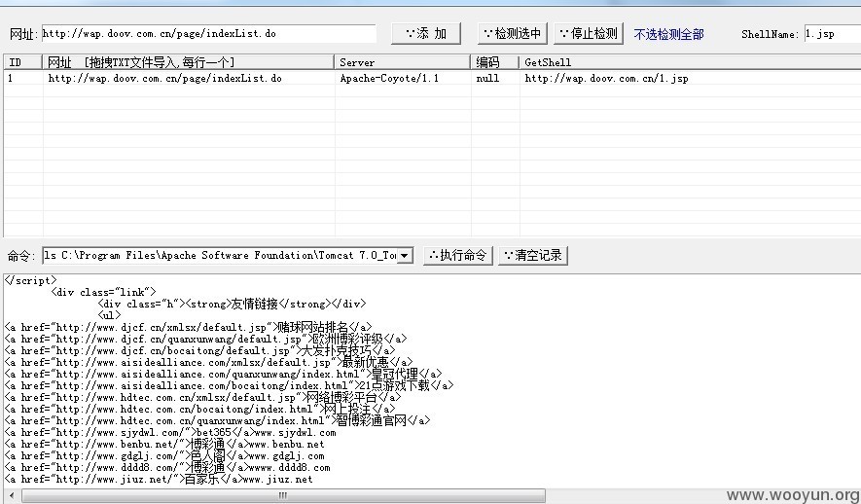Click the horizontal scrollbar thumb in output pane

[x=283, y=496]
